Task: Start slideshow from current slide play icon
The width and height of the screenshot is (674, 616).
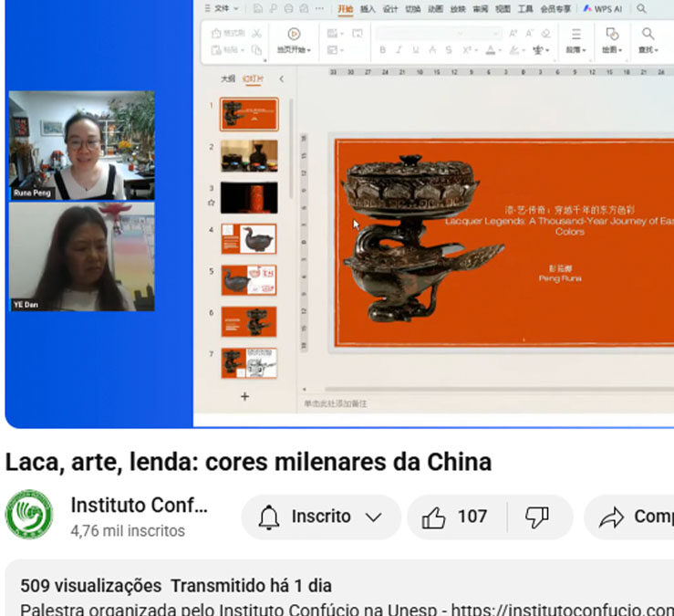Action: click(294, 34)
